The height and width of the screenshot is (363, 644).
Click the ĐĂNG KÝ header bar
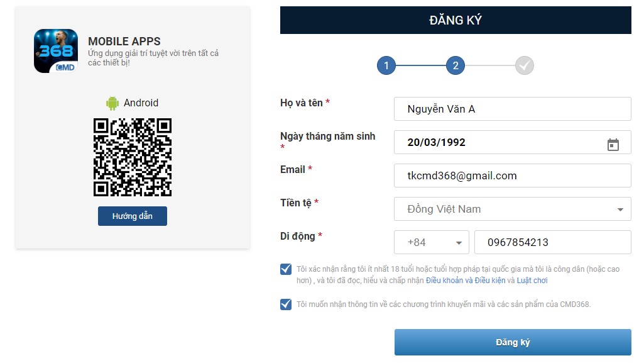pos(456,20)
